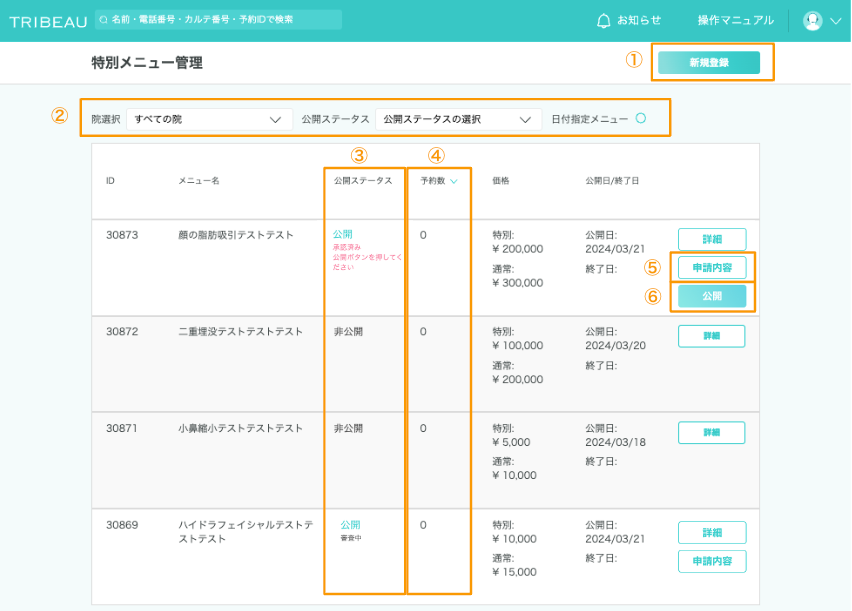Open the 院選択 dropdown
This screenshot has width=852, height=611.
(208, 119)
